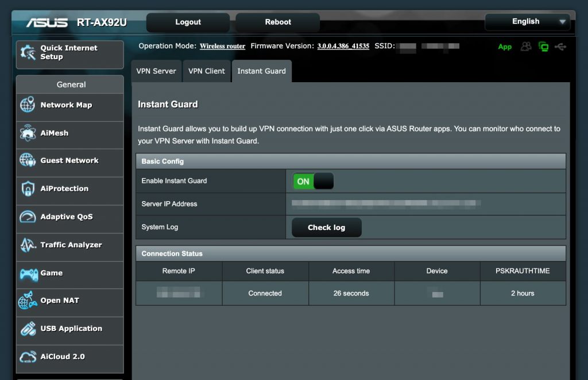Open AiCloud 2.0 menu item
Screen dimensions: 588x380
tap(69, 359)
